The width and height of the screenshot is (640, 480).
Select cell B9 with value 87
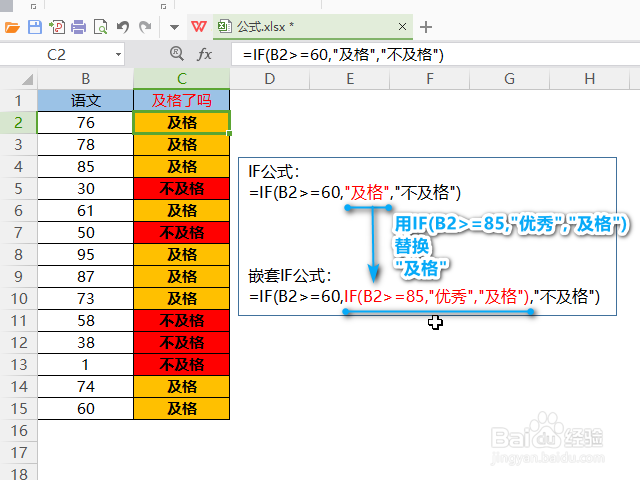coord(85,276)
